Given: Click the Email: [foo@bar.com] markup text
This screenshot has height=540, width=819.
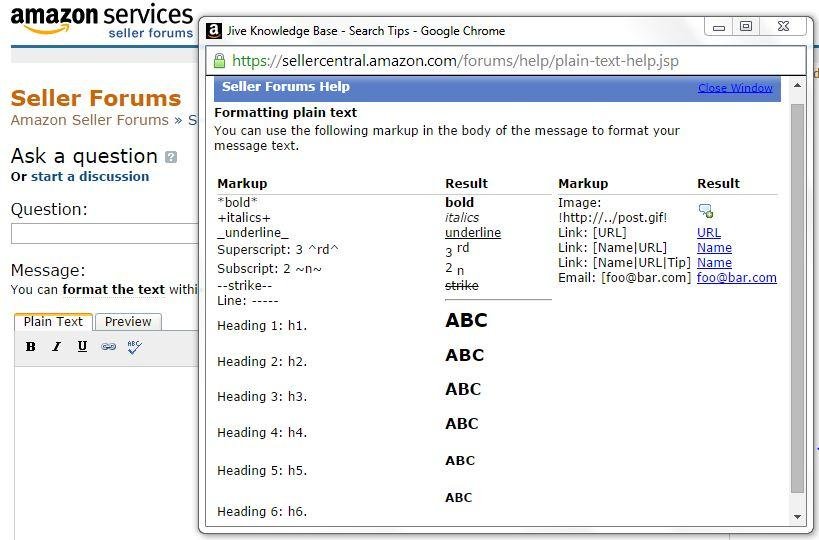Looking at the screenshot, I should (x=625, y=278).
